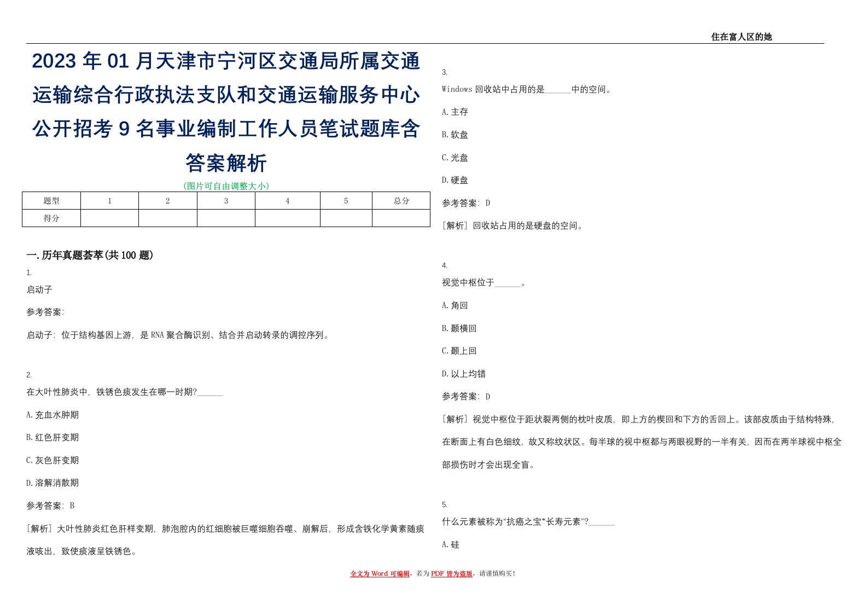
Task: Click the title's last line 答案解析
Action: 226,163
